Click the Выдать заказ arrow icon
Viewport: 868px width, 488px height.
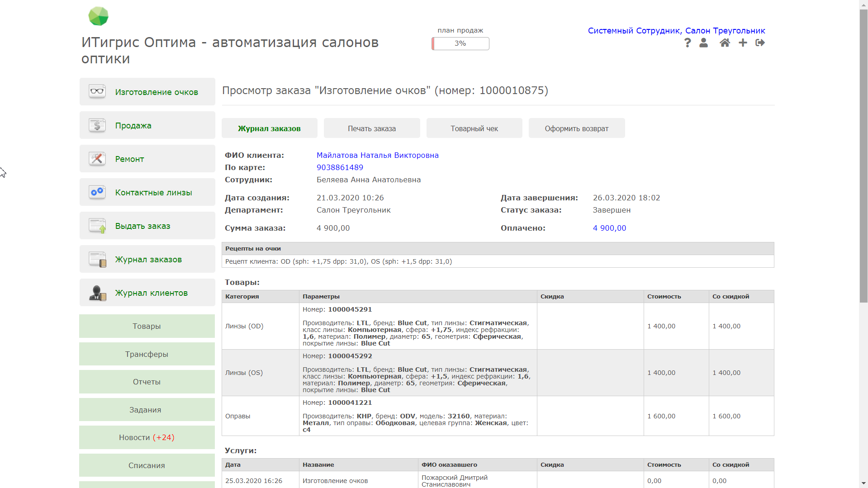coord(97,225)
